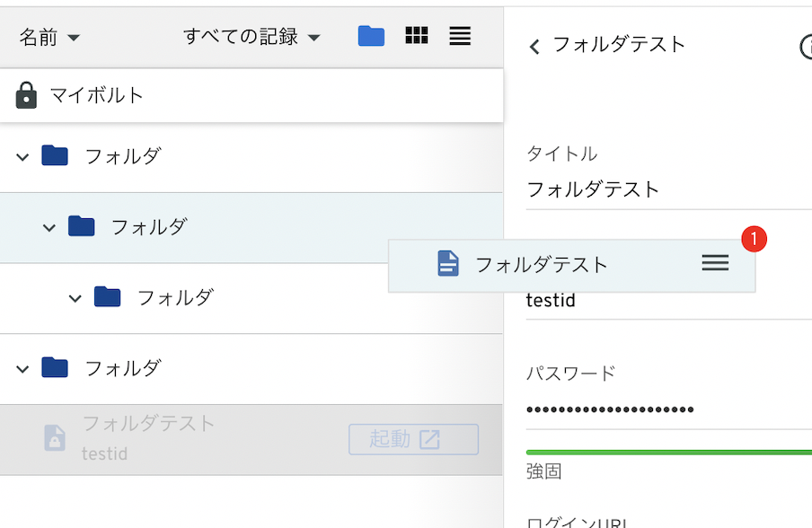Select the マイボルト vault entry
Image resolution: width=812 pixels, height=528 pixels.
[x=96, y=95]
